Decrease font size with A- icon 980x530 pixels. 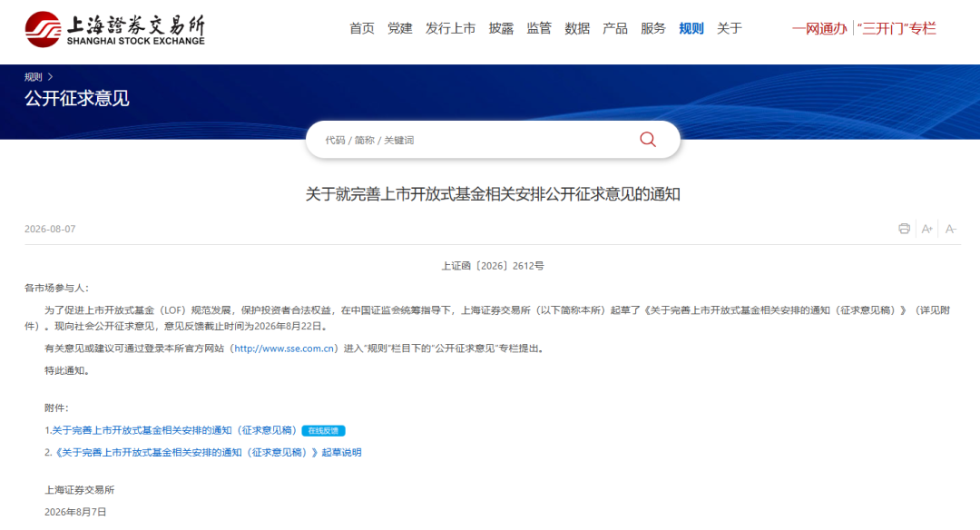[x=951, y=229]
